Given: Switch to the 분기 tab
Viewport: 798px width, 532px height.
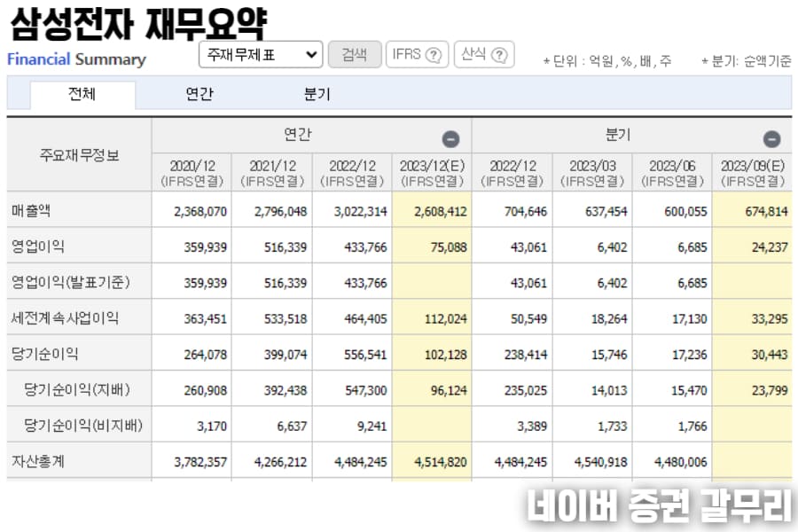Looking at the screenshot, I should 317,94.
